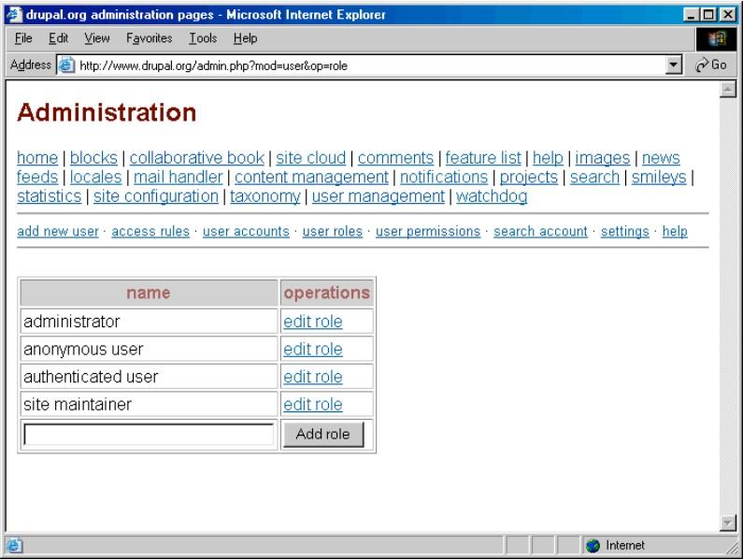Open the Favorites menu
The height and width of the screenshot is (560, 743).
(150, 38)
